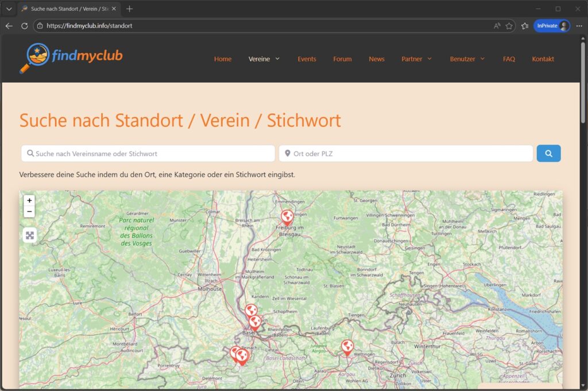Viewport: 588px width, 391px height.
Task: Open the Events page from the menu
Action: coord(307,59)
